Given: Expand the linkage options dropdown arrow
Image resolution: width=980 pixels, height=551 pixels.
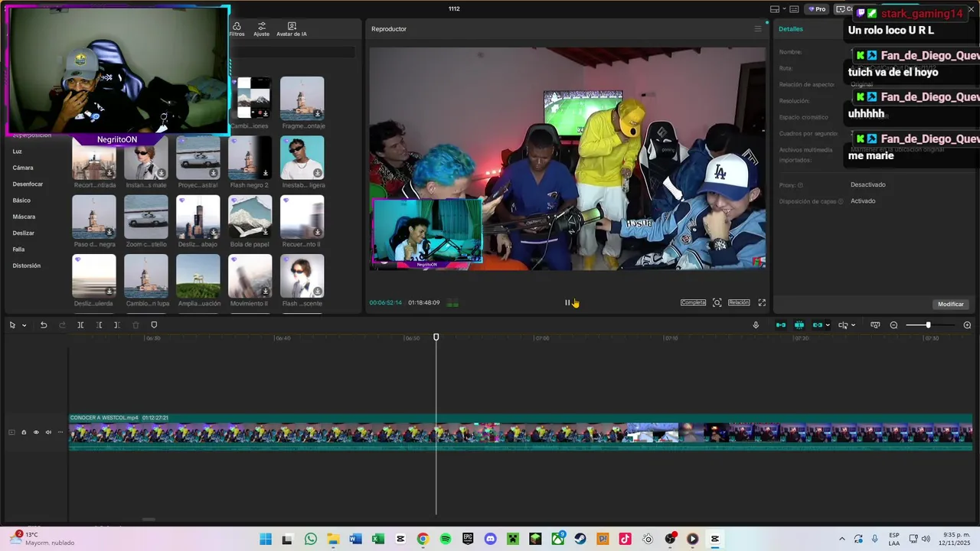Looking at the screenshot, I should pos(828,325).
